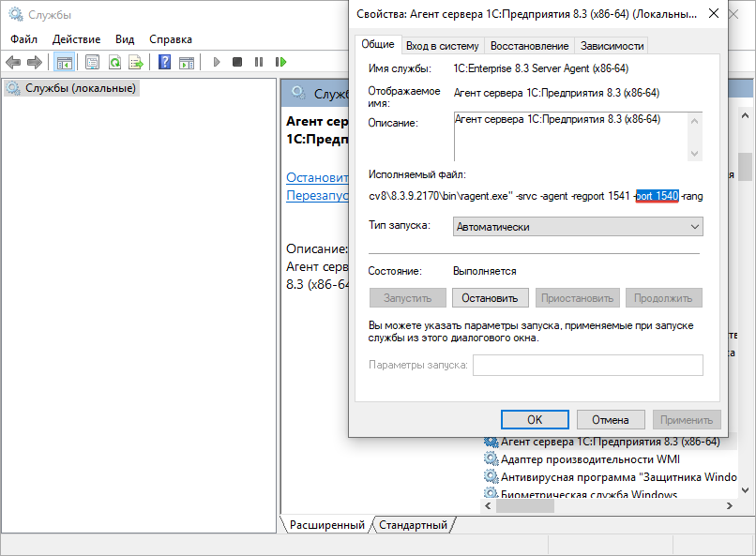Screen dimensions: 756x556
Task: Click the Отмена button
Action: [611, 420]
